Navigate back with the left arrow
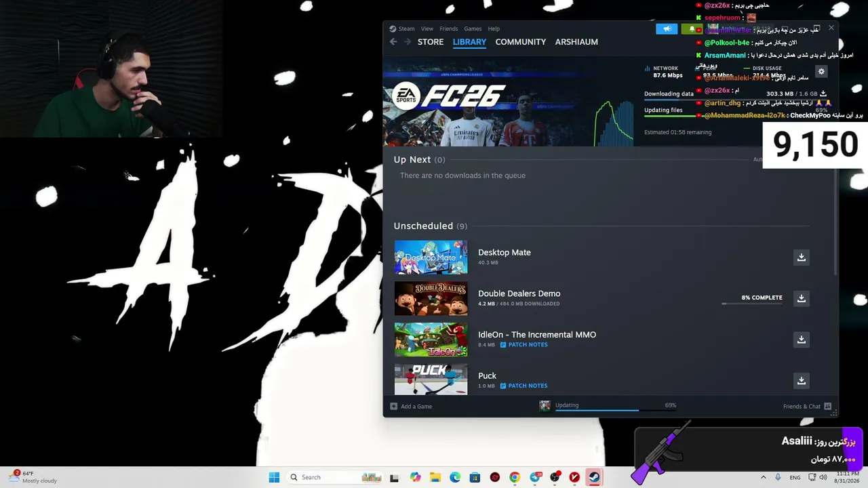Image resolution: width=868 pixels, height=488 pixels. click(x=393, y=42)
